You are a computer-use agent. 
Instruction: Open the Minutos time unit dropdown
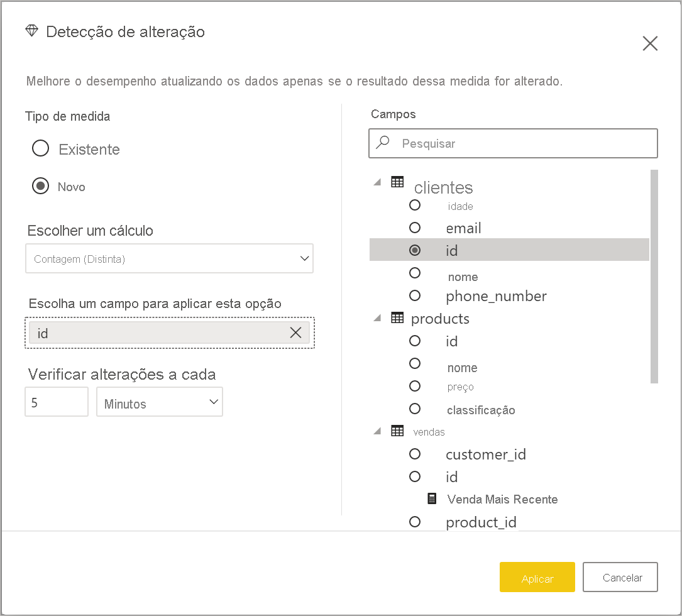pyautogui.click(x=160, y=402)
